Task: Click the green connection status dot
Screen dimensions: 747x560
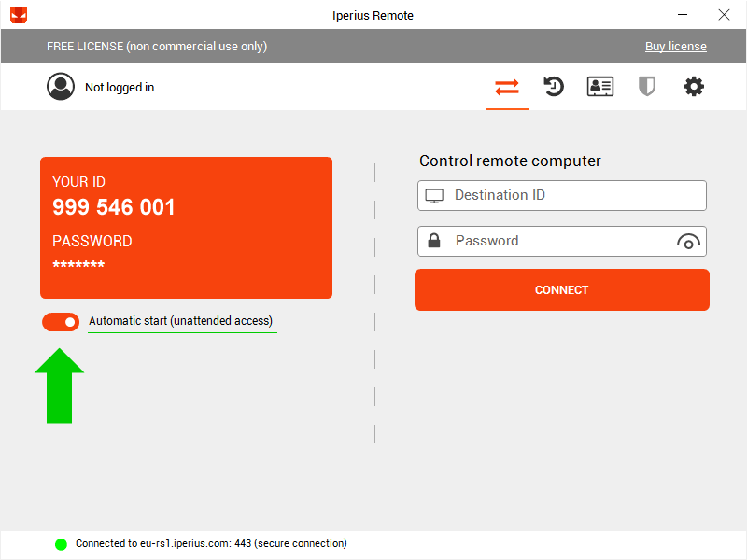Action: [x=61, y=544]
